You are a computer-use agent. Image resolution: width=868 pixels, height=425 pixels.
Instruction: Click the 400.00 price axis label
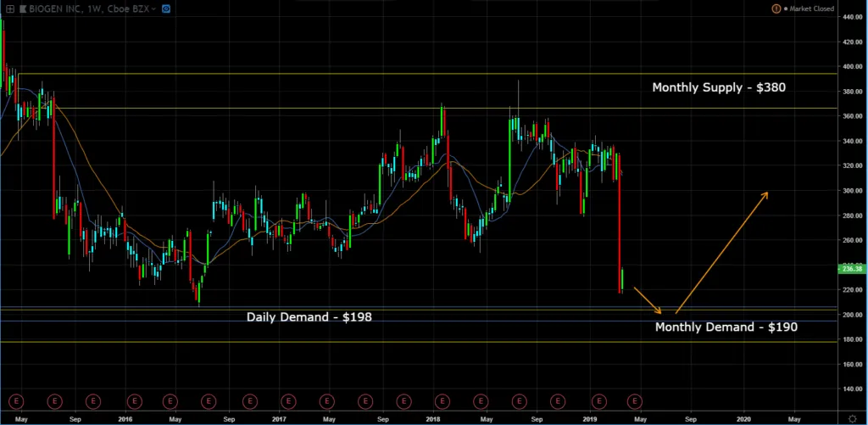(853, 66)
